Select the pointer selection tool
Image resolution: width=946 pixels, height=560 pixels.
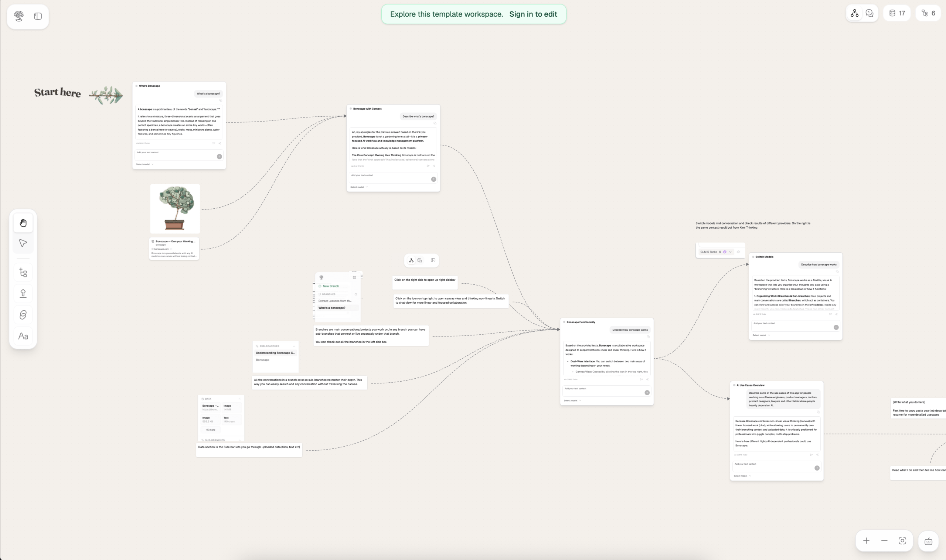click(23, 243)
